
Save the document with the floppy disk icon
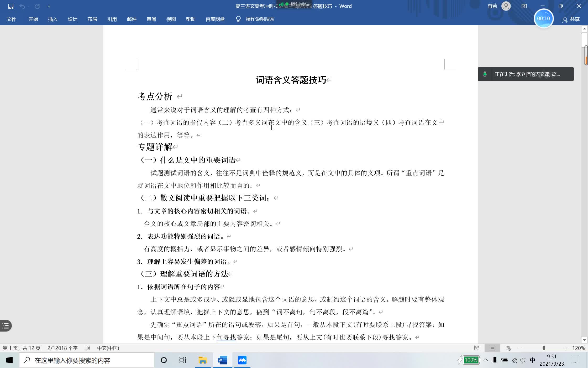pos(11,6)
